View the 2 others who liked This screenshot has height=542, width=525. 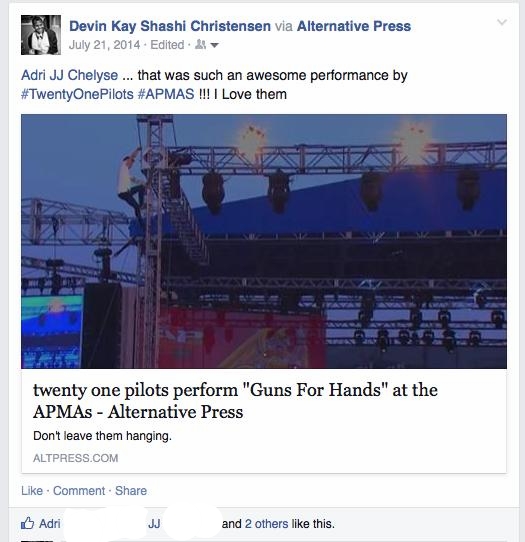[266, 524]
